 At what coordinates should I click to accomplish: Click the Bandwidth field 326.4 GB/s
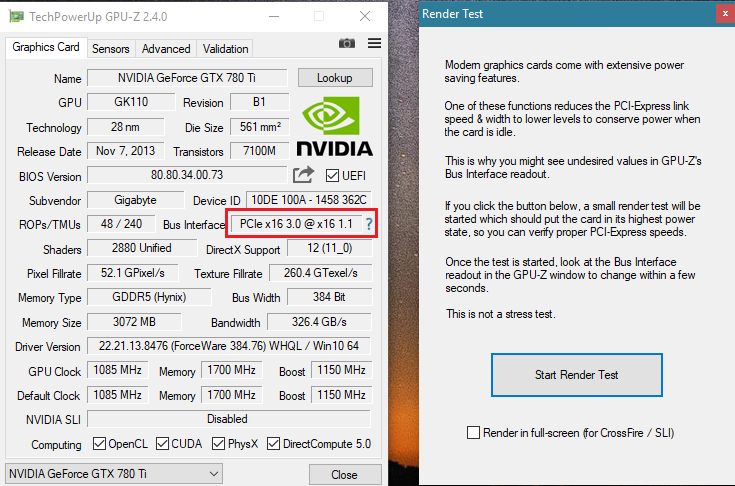(x=319, y=322)
